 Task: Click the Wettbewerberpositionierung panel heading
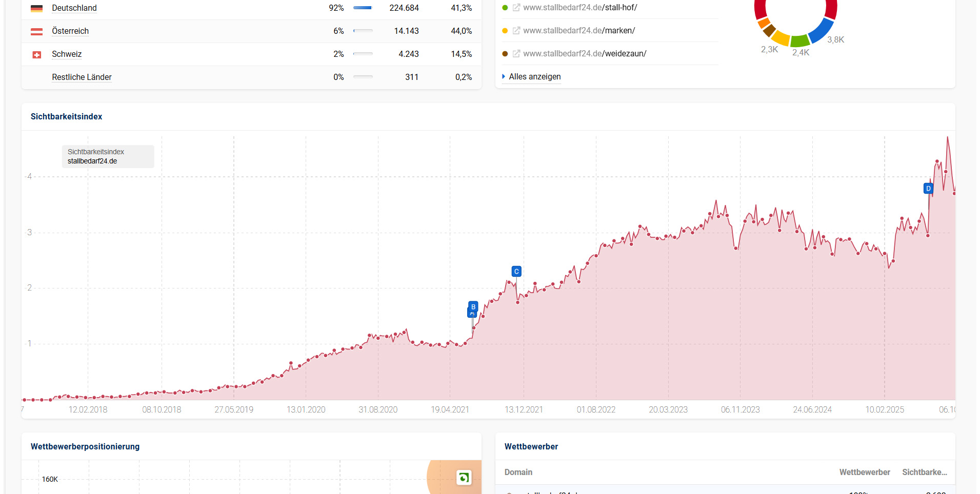coord(85,447)
